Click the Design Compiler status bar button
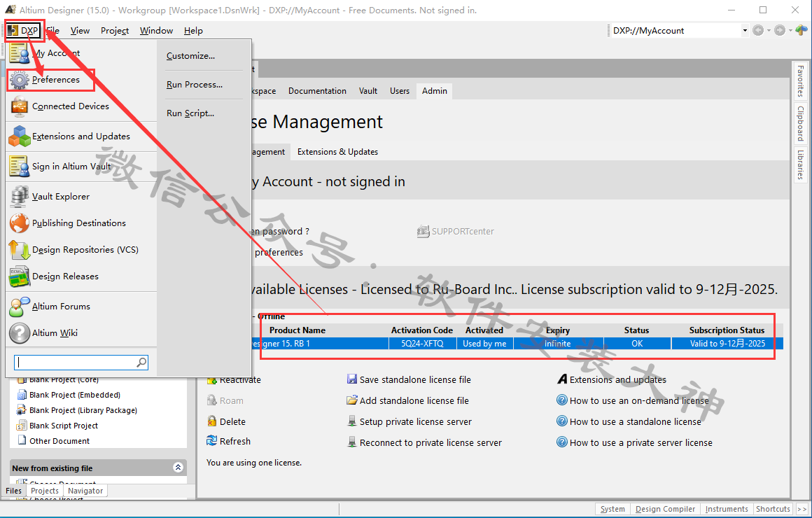812x518 pixels. click(x=666, y=509)
